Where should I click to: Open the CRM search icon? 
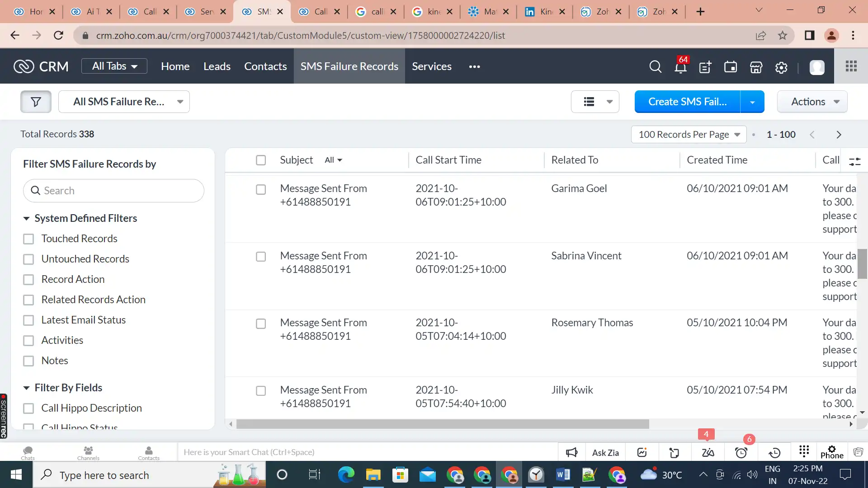655,66
